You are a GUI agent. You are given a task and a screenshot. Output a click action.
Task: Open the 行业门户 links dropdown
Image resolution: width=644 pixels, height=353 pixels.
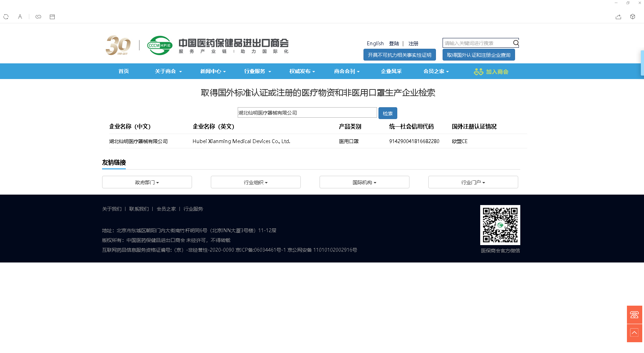point(473,182)
